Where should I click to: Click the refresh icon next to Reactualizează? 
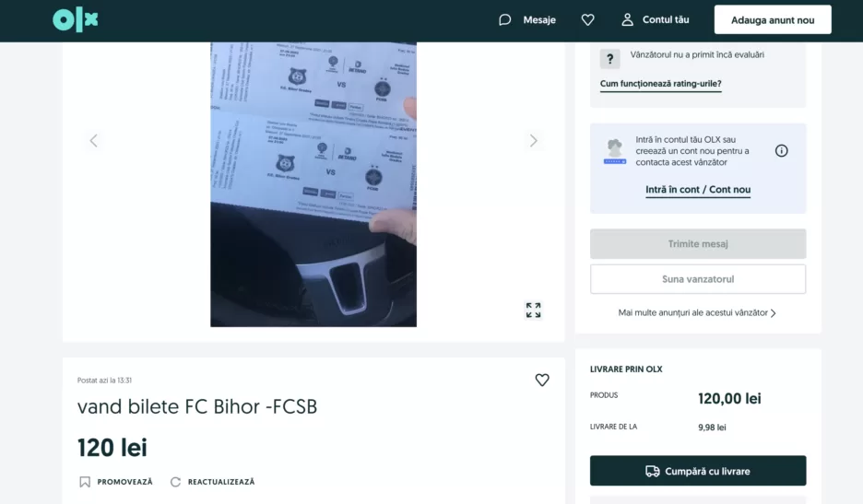[175, 482]
